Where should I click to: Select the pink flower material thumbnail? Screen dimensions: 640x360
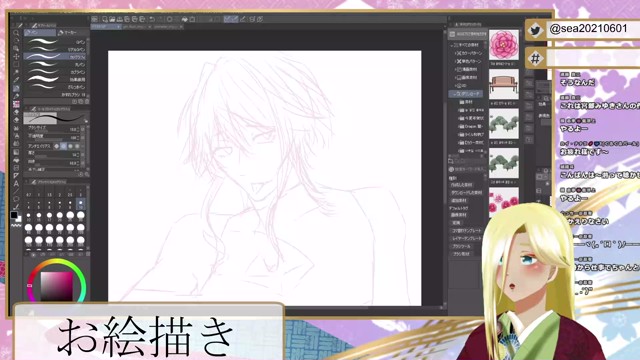[x=504, y=44]
